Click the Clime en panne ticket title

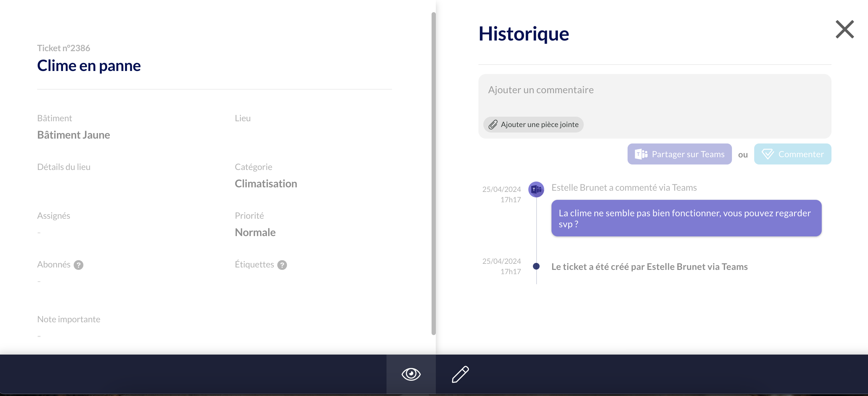(89, 65)
